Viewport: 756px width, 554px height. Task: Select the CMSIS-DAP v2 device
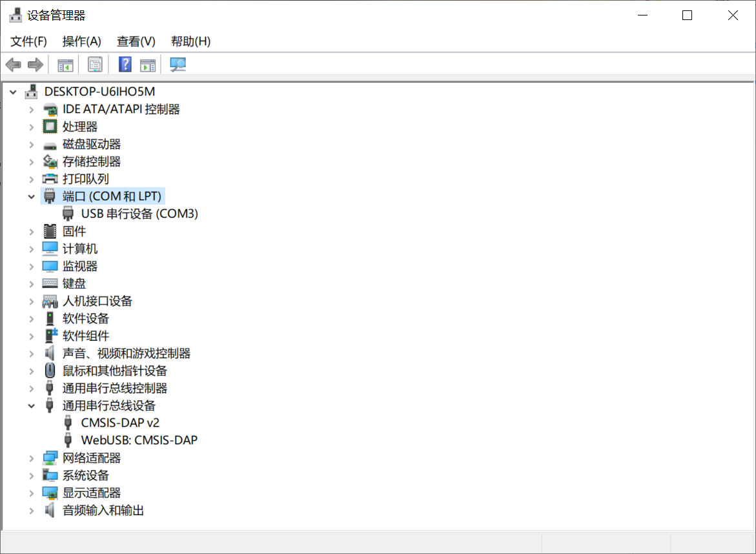[119, 423]
